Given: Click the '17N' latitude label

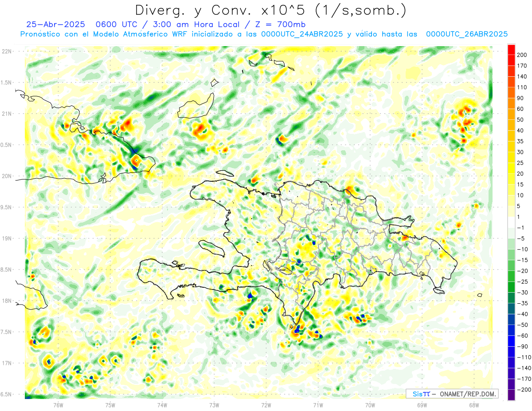Looking at the screenshot, I should [x=6, y=363].
